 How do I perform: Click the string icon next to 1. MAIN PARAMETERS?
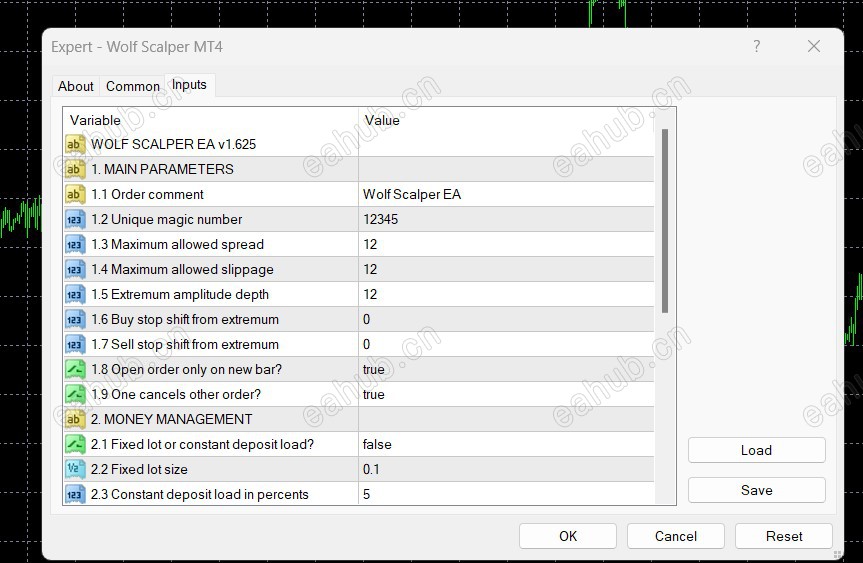[x=75, y=169]
